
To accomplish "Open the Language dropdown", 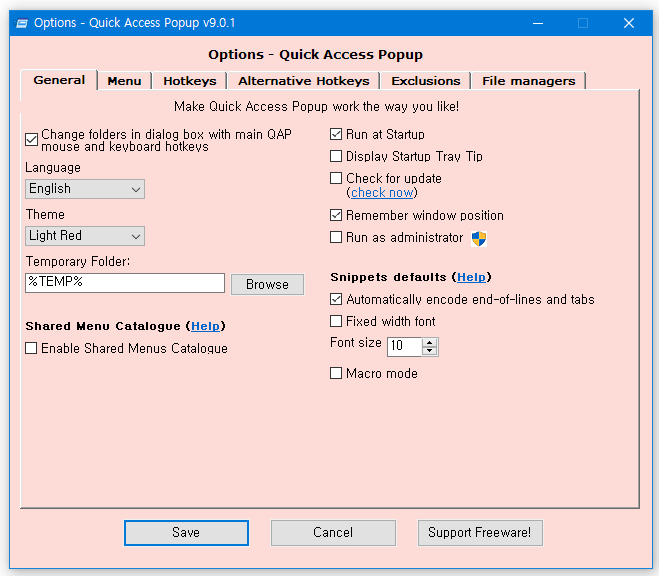I will (x=85, y=189).
